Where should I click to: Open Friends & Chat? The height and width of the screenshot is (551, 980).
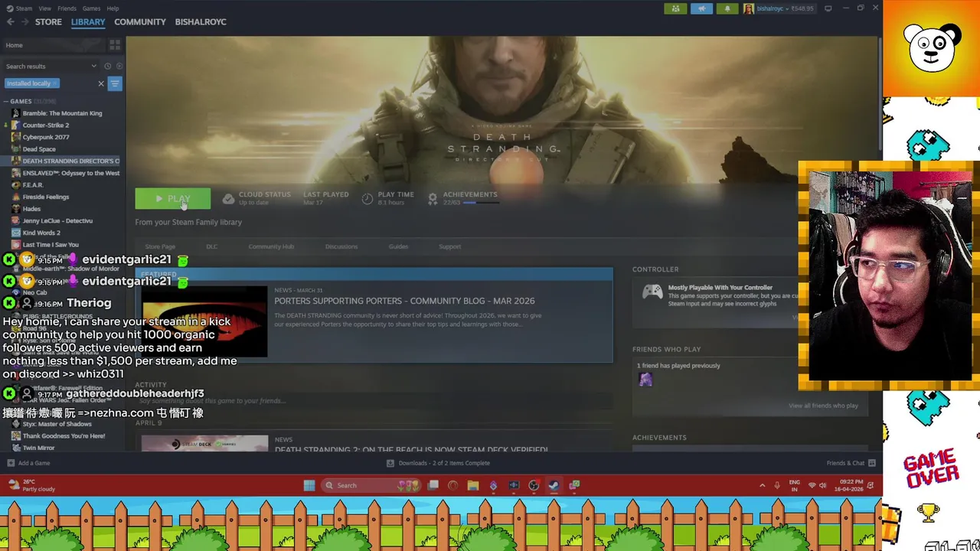click(851, 463)
